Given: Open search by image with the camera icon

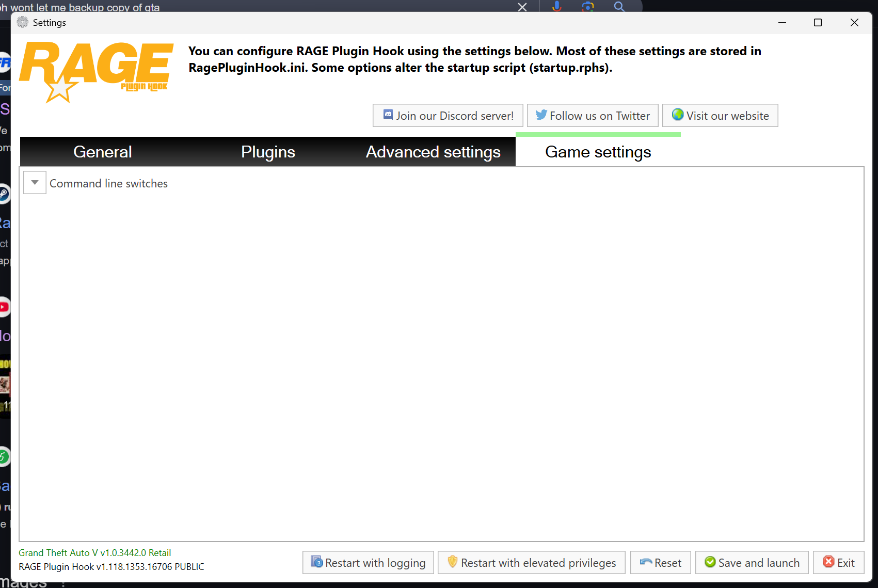Looking at the screenshot, I should (588, 6).
